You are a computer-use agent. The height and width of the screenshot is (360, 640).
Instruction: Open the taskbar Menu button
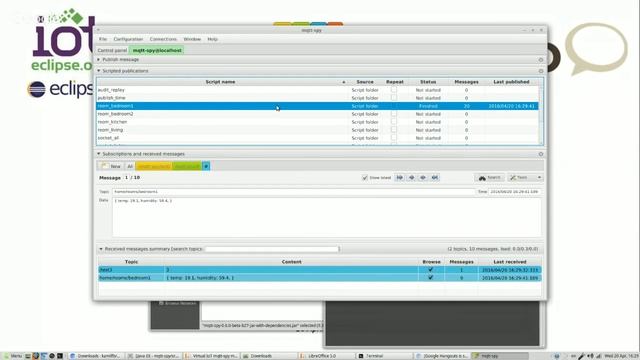coord(13,356)
